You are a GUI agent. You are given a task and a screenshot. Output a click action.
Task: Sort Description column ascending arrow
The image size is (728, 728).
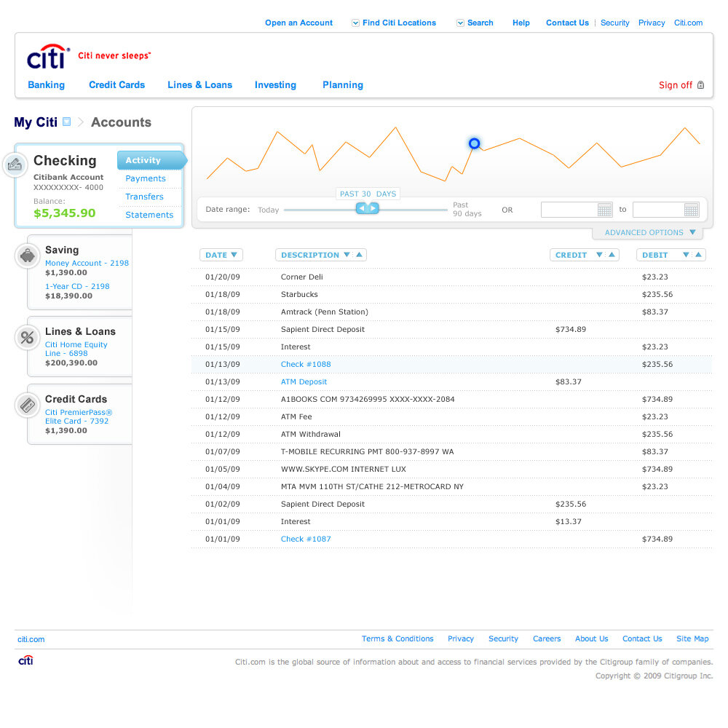pyautogui.click(x=360, y=255)
